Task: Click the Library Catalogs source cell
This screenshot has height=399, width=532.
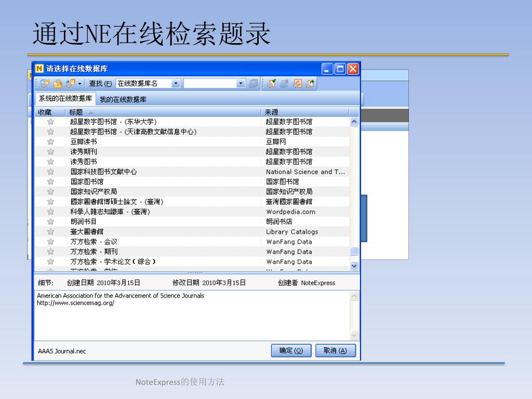Action: pos(292,232)
